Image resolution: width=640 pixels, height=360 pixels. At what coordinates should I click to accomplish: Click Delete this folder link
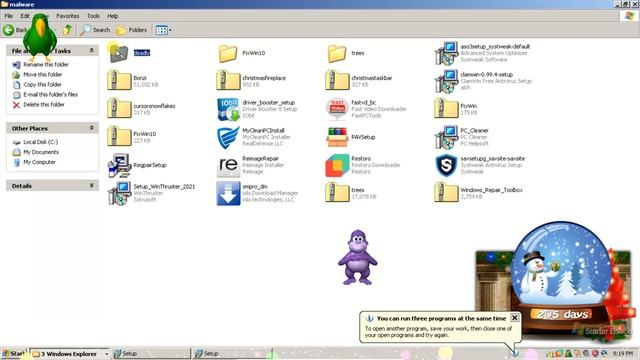pyautogui.click(x=44, y=104)
